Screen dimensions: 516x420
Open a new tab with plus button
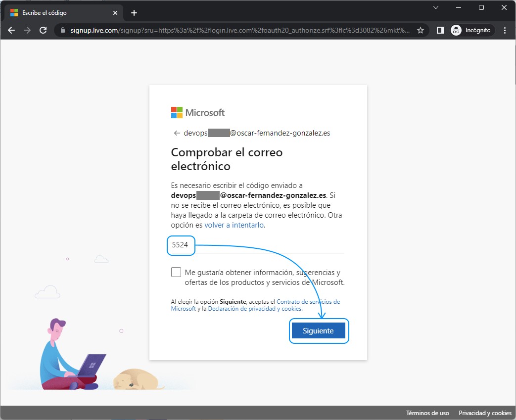134,13
